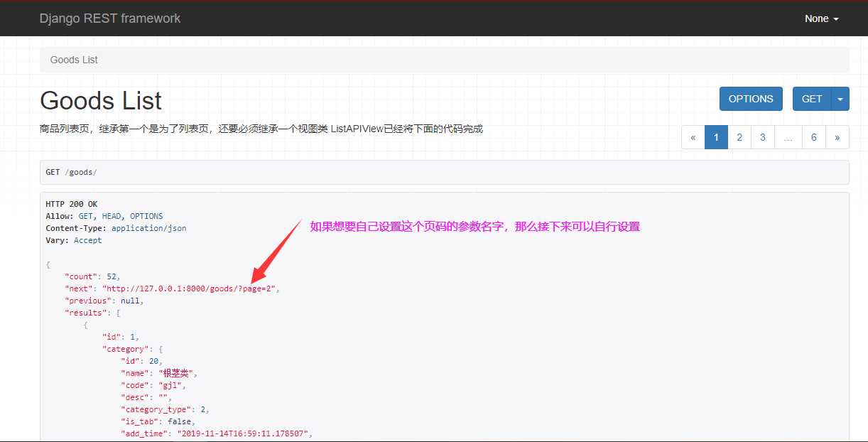Click the Goods List page heading

point(101,100)
